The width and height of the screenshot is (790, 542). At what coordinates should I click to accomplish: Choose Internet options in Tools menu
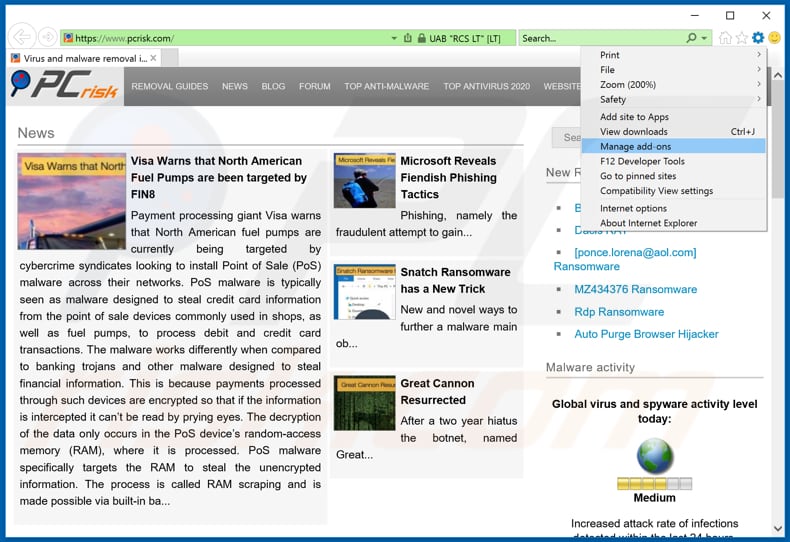coord(633,208)
